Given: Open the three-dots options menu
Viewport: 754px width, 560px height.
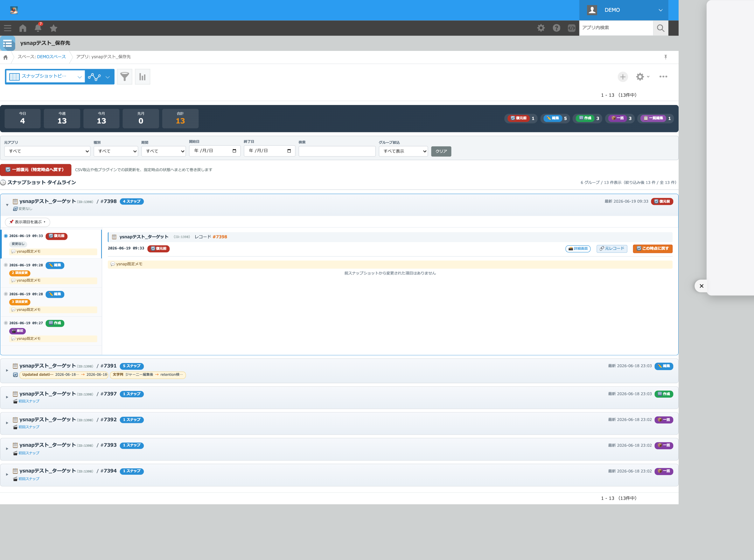Looking at the screenshot, I should click(x=663, y=77).
